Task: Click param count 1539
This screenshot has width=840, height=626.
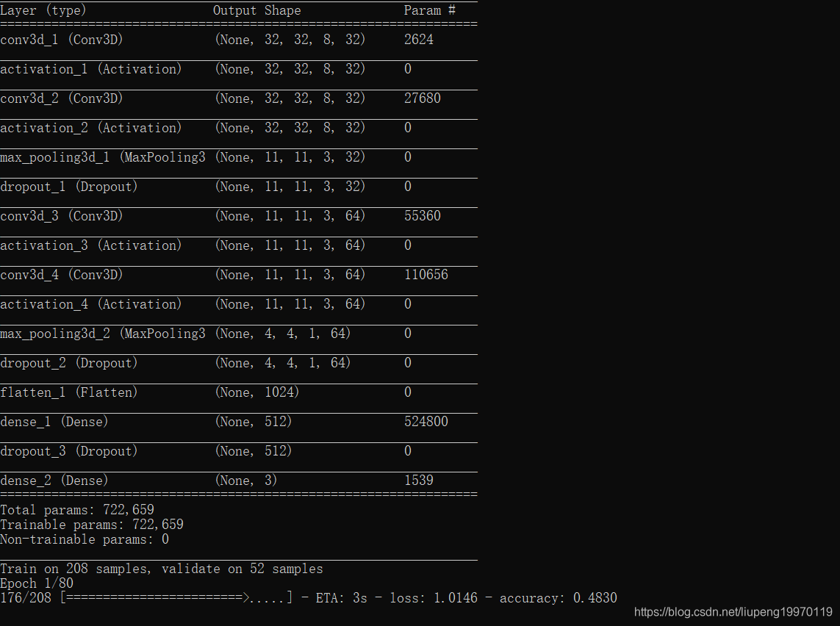Action: [x=419, y=481]
